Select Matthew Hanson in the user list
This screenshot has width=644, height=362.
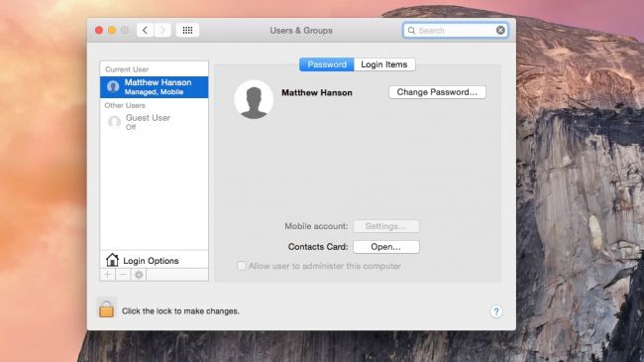pos(154,87)
